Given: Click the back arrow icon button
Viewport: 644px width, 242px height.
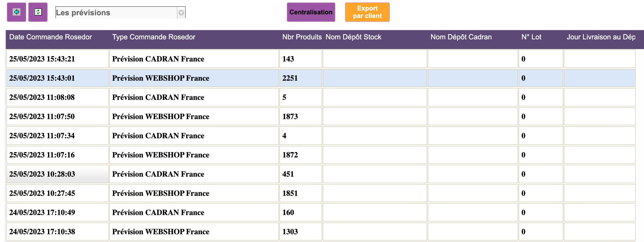Looking at the screenshot, I should (x=16, y=12).
